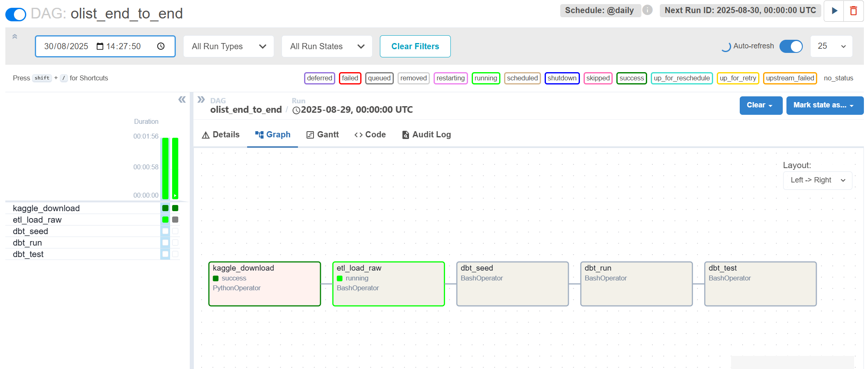The width and height of the screenshot is (868, 369).
Task: Open the Audit Log tab
Action: coord(426,135)
